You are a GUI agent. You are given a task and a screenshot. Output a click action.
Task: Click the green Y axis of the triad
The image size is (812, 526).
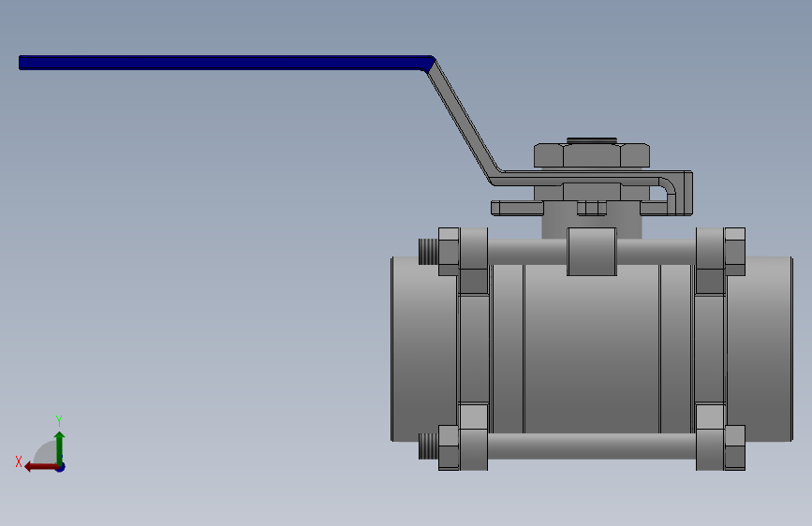click(60, 447)
